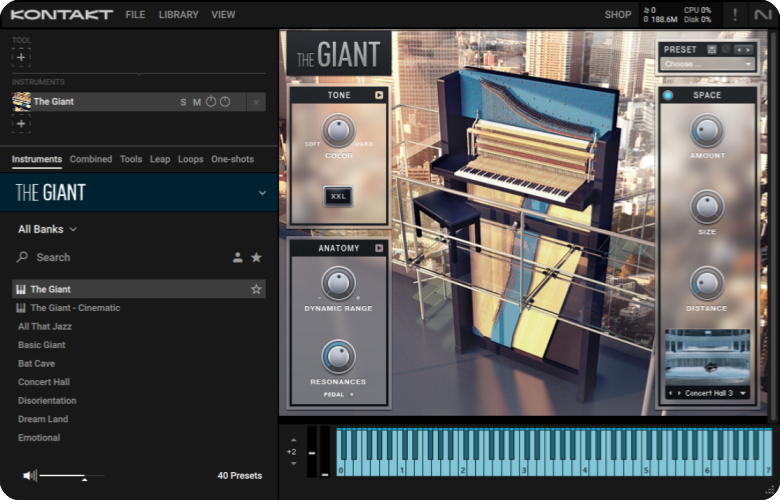Save preset with the floppy disk icon
This screenshot has height=500, width=780.
tap(712, 49)
